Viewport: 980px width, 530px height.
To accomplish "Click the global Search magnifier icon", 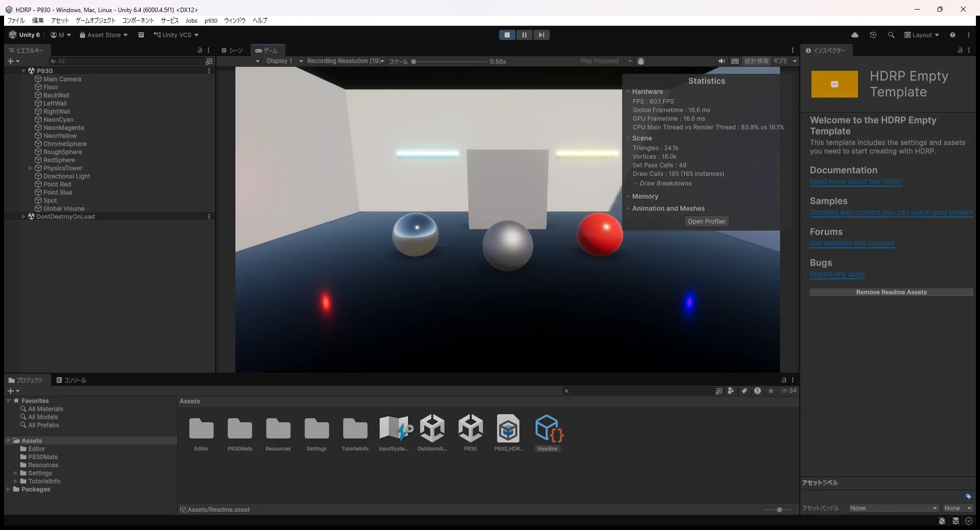I will pos(891,35).
